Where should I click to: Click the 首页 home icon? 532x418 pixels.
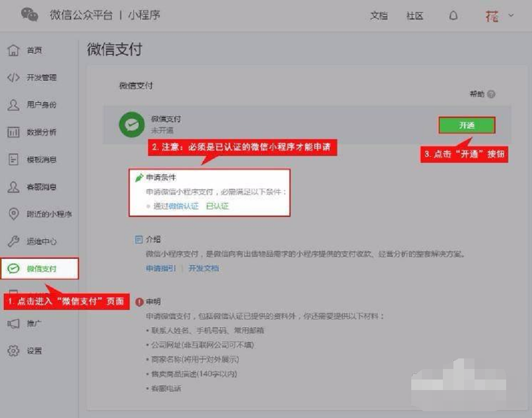click(14, 50)
